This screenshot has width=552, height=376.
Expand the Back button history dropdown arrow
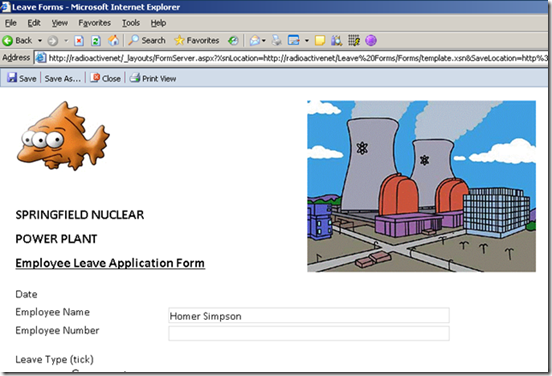(x=40, y=41)
